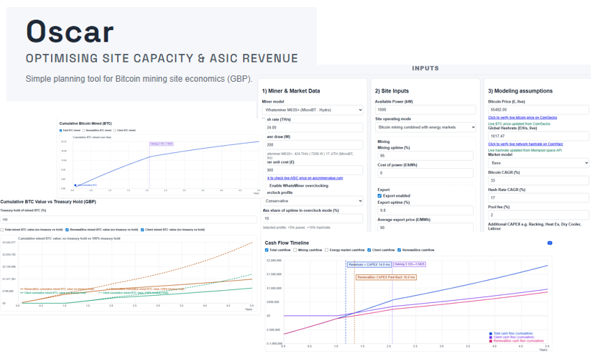Enable the RenewaBlox BTC mined checkbox
This screenshot has height=364, width=595.
84,131
